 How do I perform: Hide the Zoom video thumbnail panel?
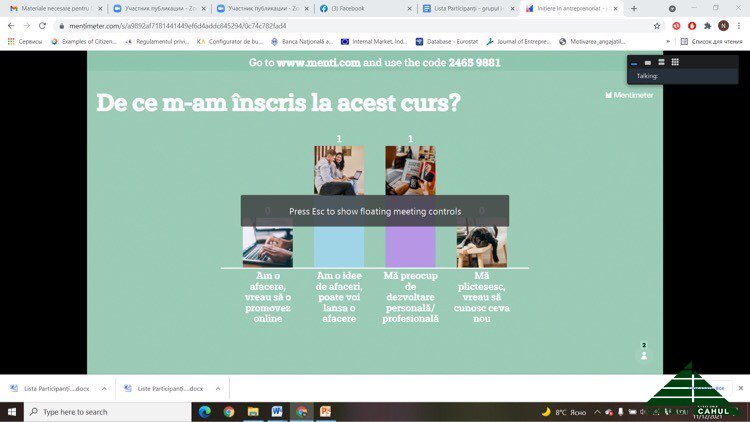[x=634, y=62]
